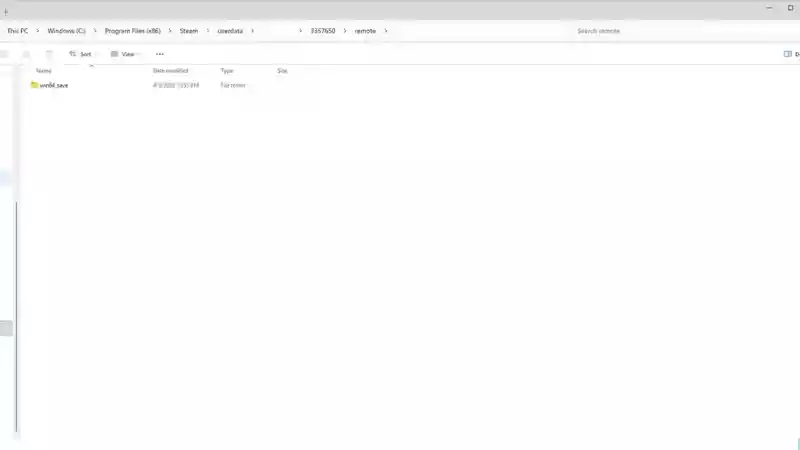800x450 pixels.
Task: Click the remote breadcrumb
Action: click(365, 31)
